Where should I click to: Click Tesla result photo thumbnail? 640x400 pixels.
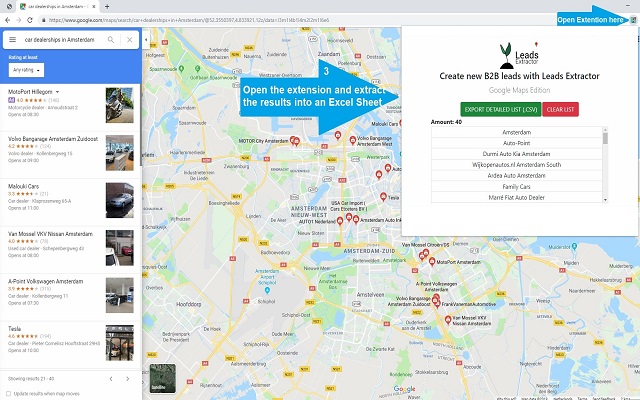pyautogui.click(x=120, y=343)
